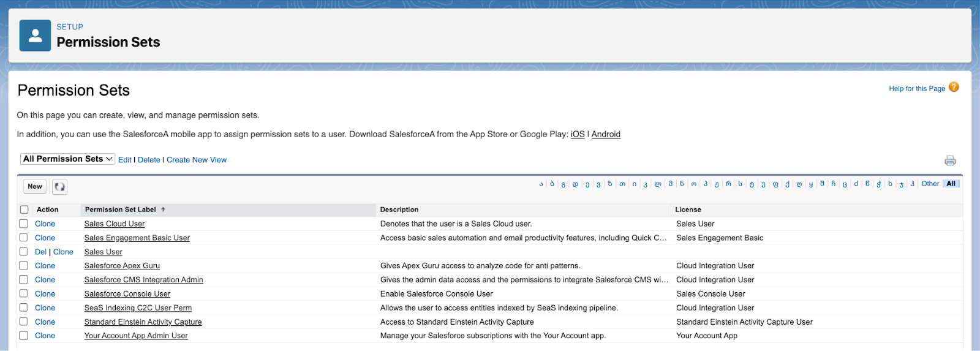Select the All filter in the letter bar
Image resolution: width=980 pixels, height=351 pixels.
point(951,184)
